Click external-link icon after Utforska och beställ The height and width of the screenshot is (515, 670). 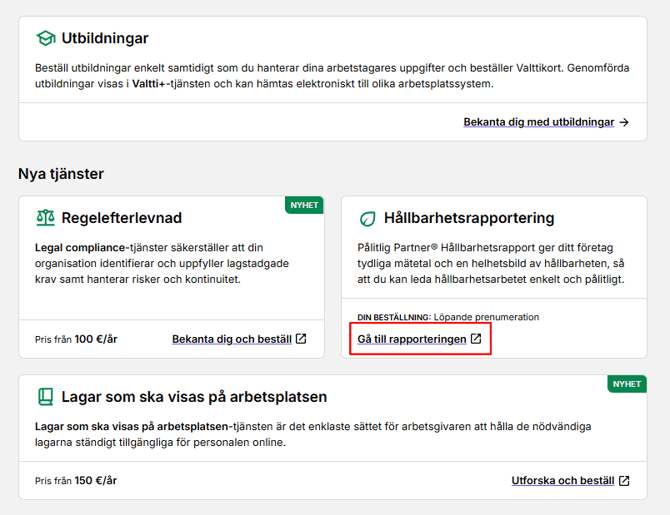[x=624, y=481]
